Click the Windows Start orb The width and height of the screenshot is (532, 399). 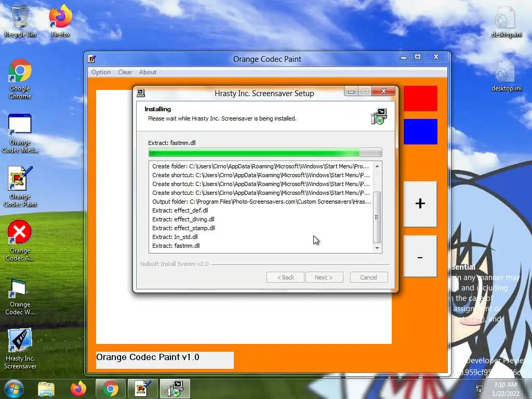point(13,389)
